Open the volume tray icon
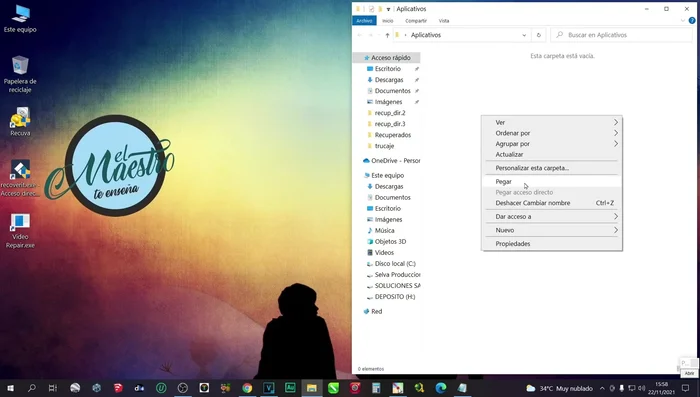Image resolution: width=700 pixels, height=397 pixels. point(642,389)
